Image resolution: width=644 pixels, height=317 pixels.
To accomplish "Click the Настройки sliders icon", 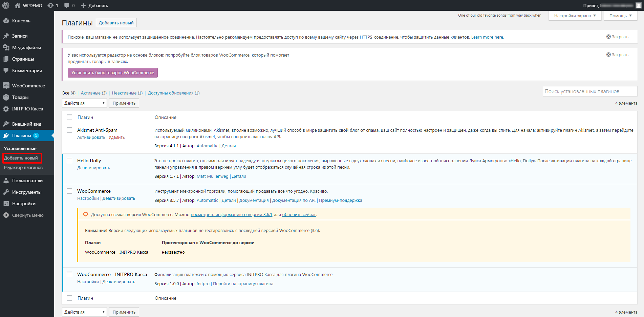I will 6,204.
